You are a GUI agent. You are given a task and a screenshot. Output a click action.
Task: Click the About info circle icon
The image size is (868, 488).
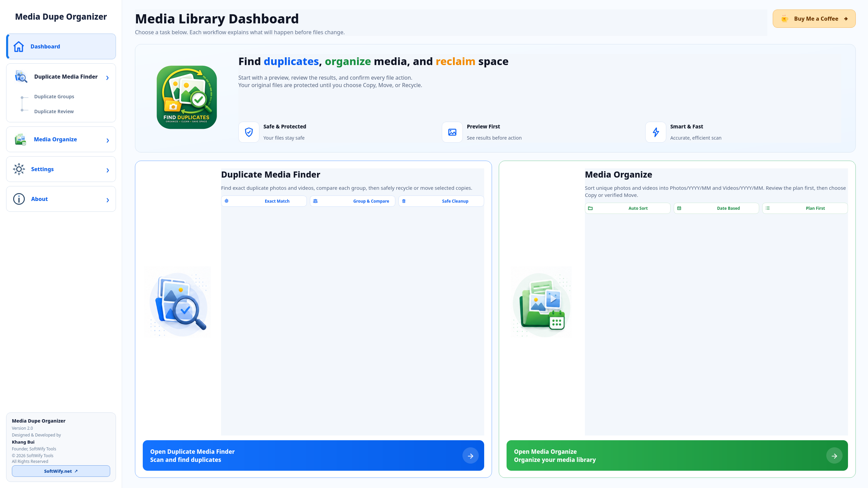click(19, 199)
